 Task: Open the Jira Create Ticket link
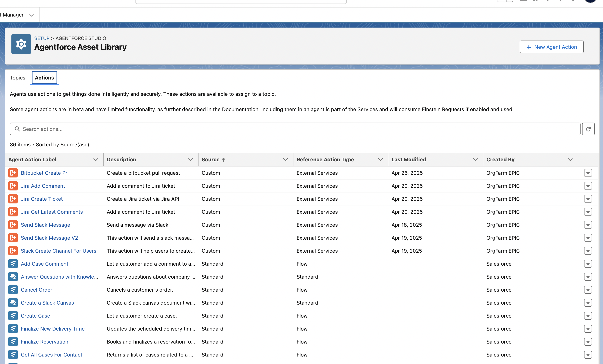42,199
